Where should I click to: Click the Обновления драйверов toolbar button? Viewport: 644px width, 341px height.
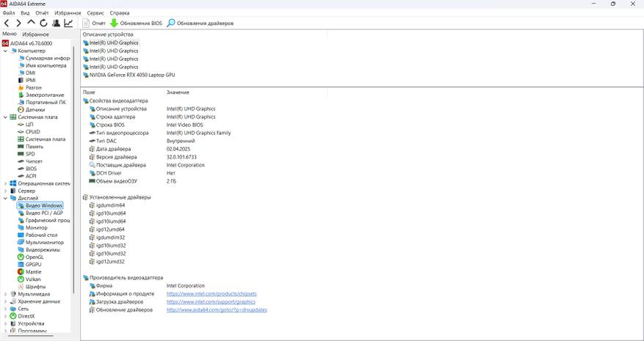(200, 23)
